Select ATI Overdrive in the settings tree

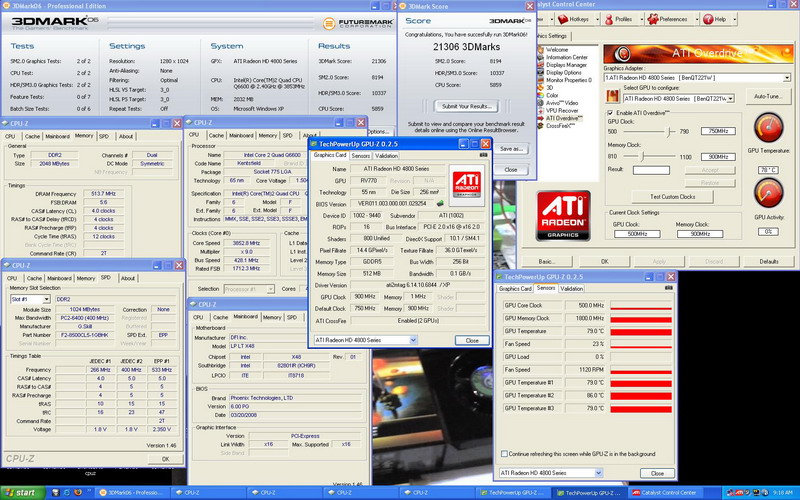point(563,118)
